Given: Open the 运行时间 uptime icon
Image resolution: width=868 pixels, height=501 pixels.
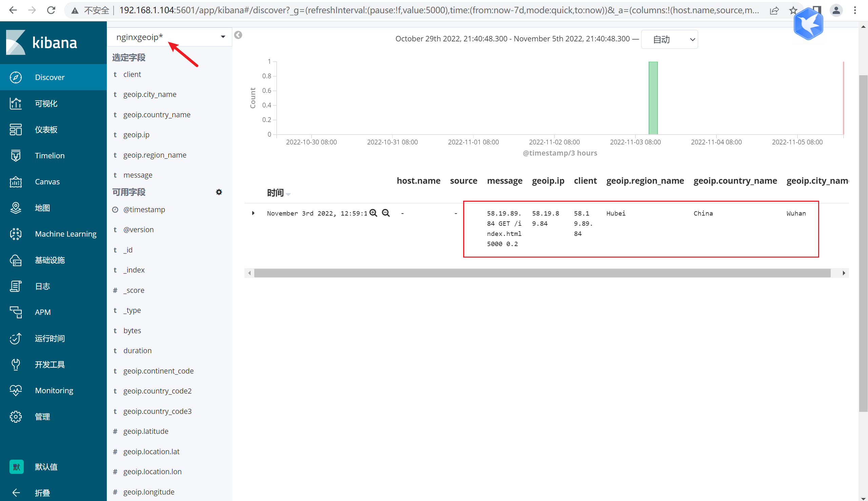Looking at the screenshot, I should (16, 338).
